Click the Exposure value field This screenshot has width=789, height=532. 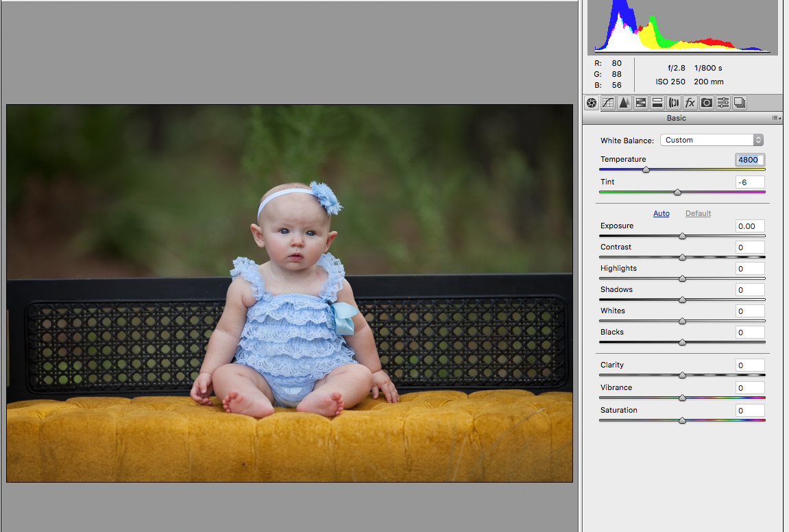750,226
